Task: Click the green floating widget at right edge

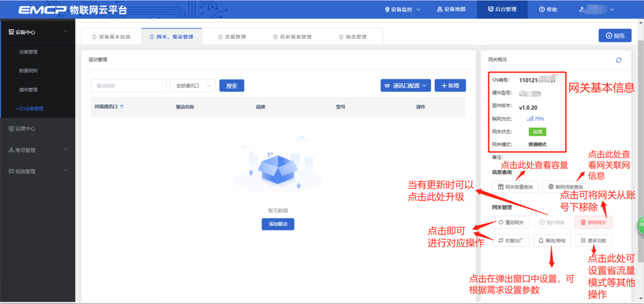Action: 641,224
